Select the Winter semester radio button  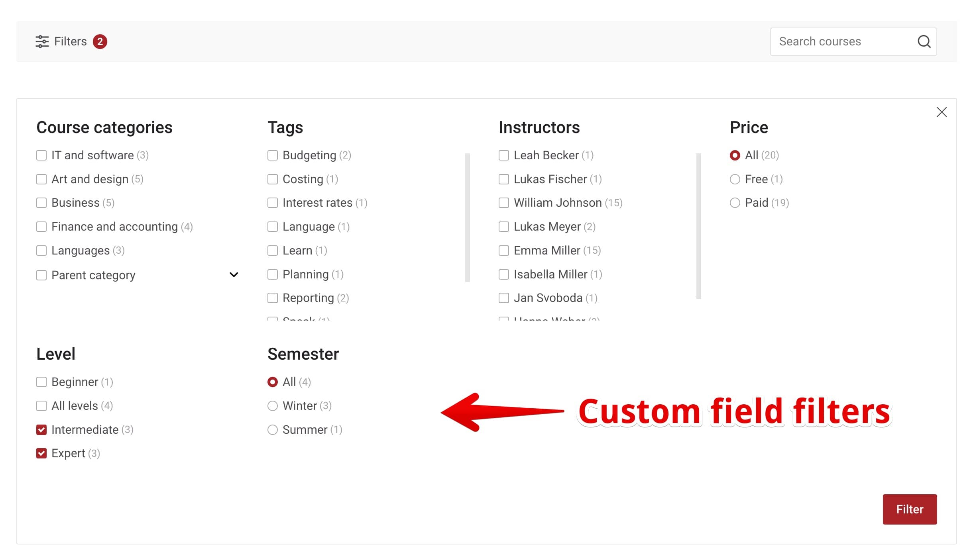tap(273, 406)
